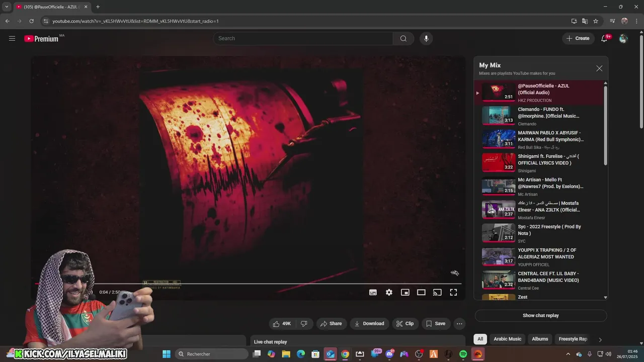The height and width of the screenshot is (362, 644).
Task: Select the Albums filter chip
Action: click(540, 339)
